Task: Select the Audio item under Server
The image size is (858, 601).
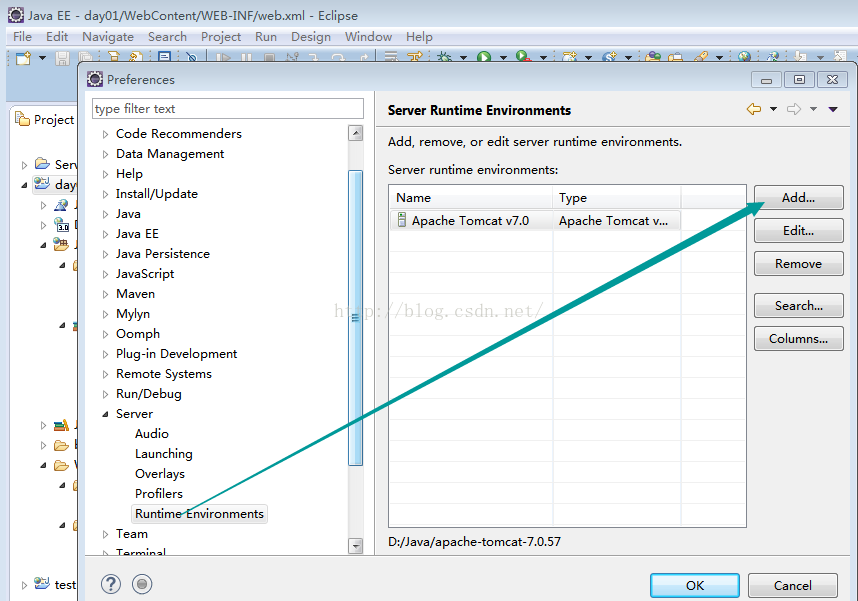Action: [x=152, y=434]
